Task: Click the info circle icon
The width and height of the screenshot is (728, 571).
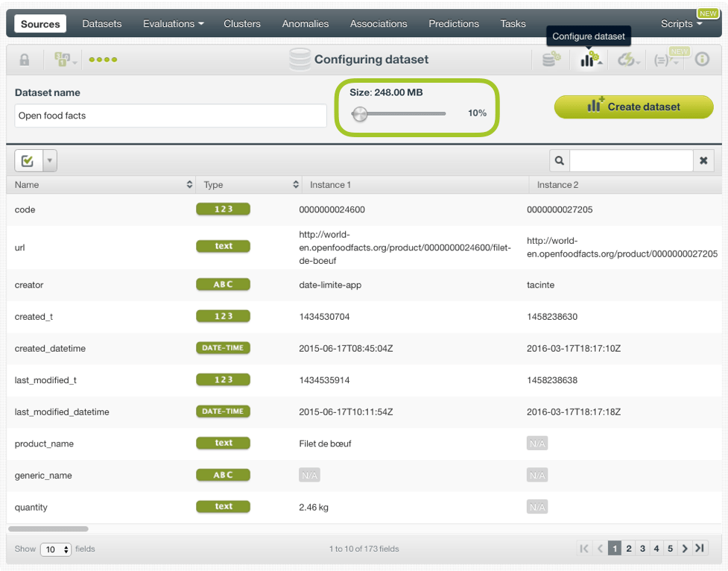Action: pos(701,60)
